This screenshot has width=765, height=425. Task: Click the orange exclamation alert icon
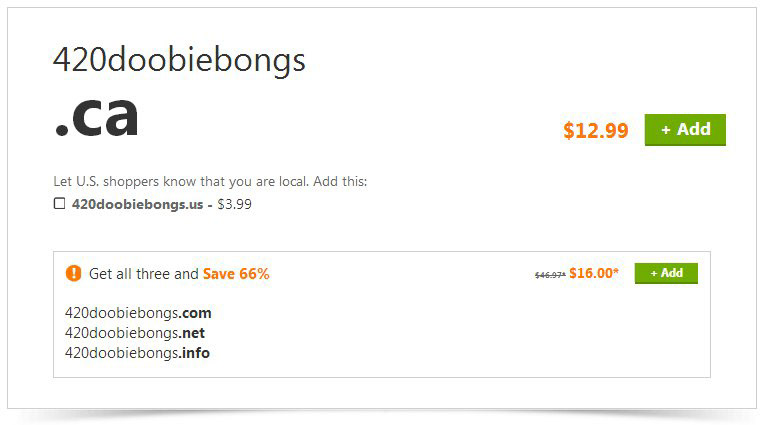pos(73,273)
